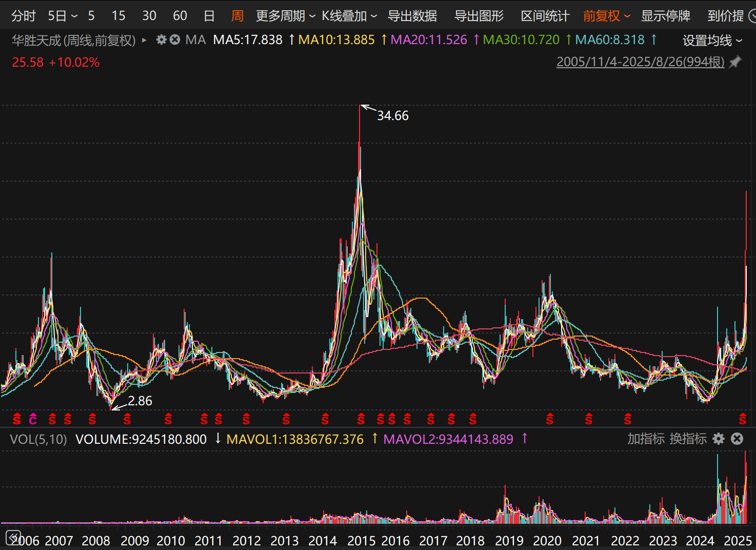Open the 更多周期 dropdown
This screenshot has height=550, width=756.
pyautogui.click(x=285, y=16)
